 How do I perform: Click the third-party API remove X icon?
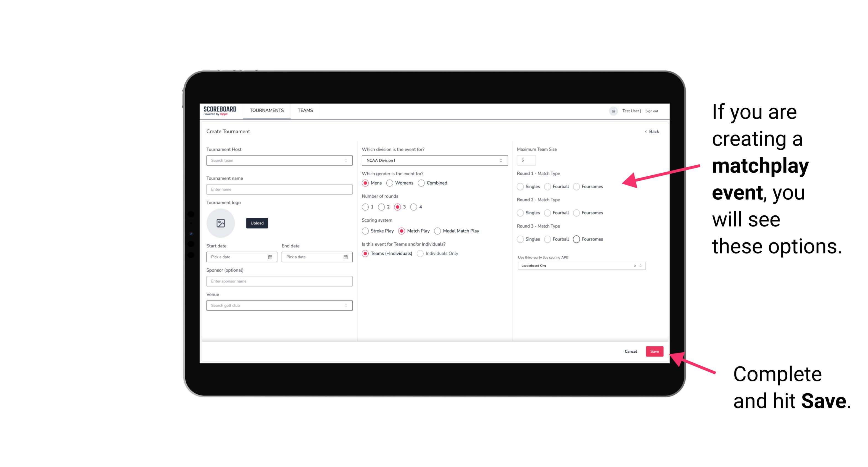pos(635,266)
